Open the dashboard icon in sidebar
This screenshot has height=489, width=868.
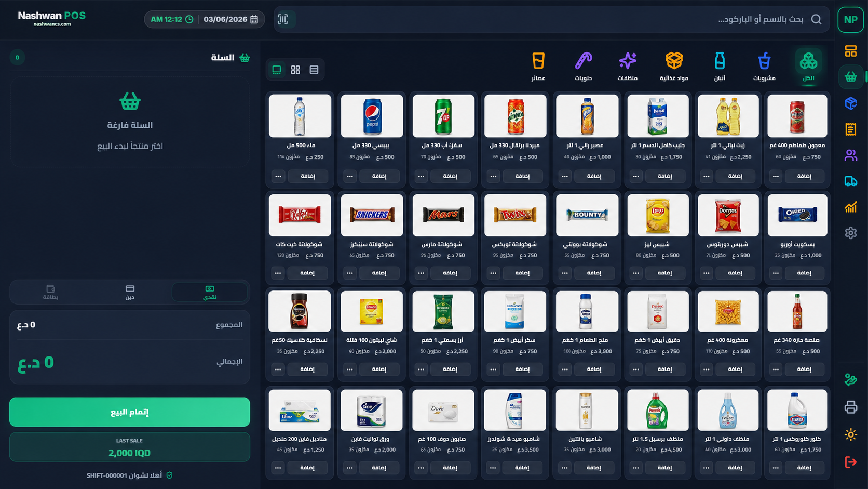pos(850,51)
